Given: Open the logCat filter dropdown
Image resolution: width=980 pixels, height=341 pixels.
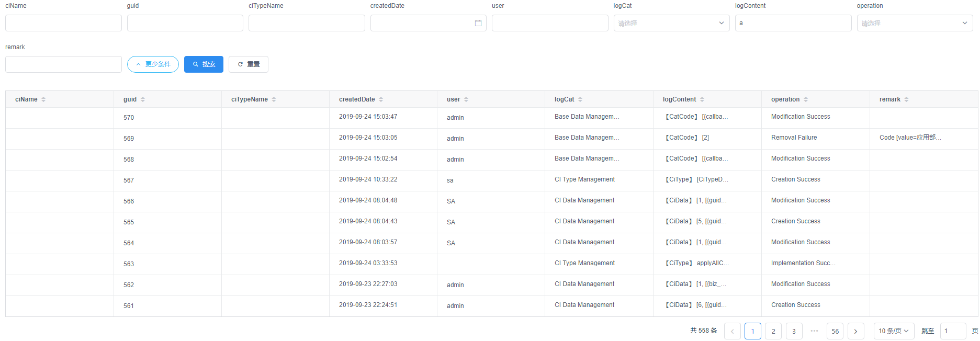Looking at the screenshot, I should pos(671,23).
